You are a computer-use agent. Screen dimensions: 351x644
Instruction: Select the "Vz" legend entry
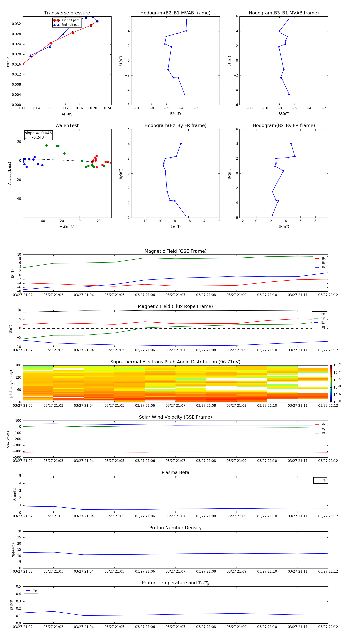click(320, 433)
